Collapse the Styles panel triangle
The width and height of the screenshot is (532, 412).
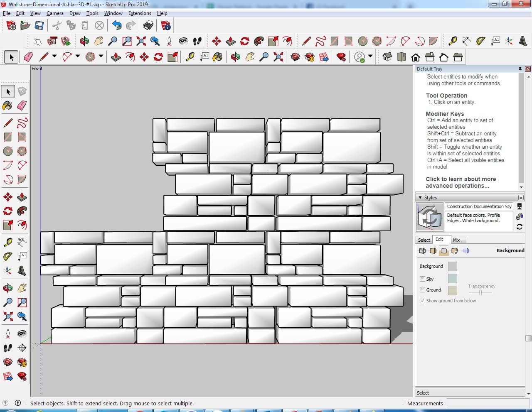[420, 198]
